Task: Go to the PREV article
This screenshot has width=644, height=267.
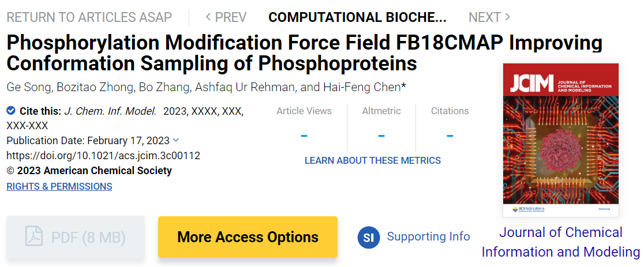Action: pyautogui.click(x=226, y=17)
